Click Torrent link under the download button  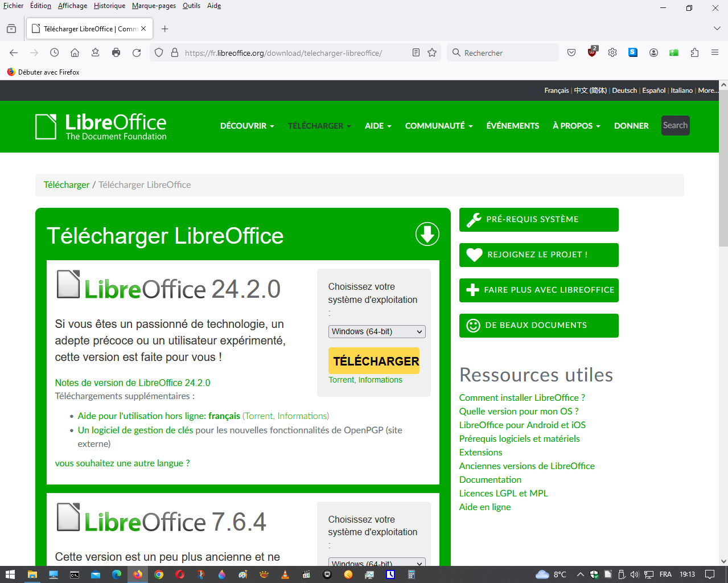(341, 380)
